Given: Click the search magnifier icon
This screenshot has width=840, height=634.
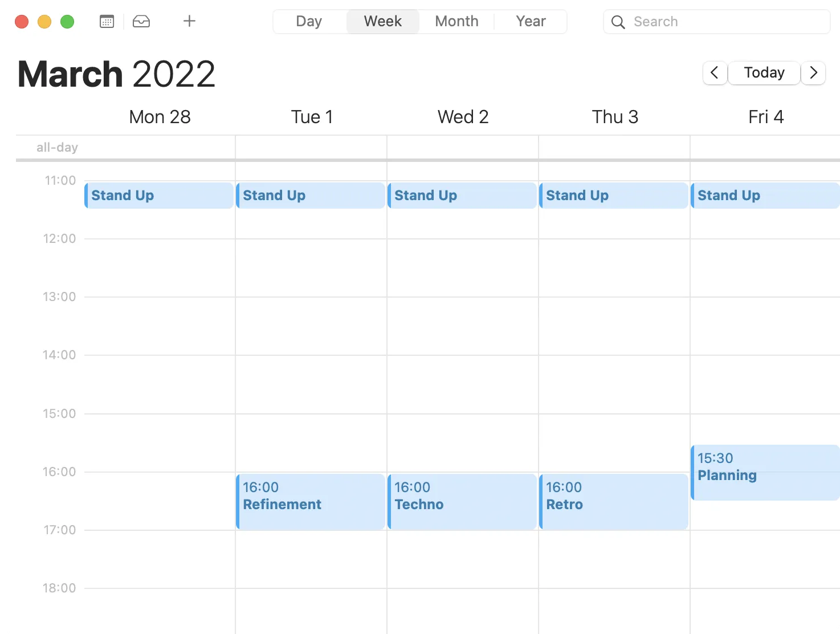Looking at the screenshot, I should click(x=618, y=22).
